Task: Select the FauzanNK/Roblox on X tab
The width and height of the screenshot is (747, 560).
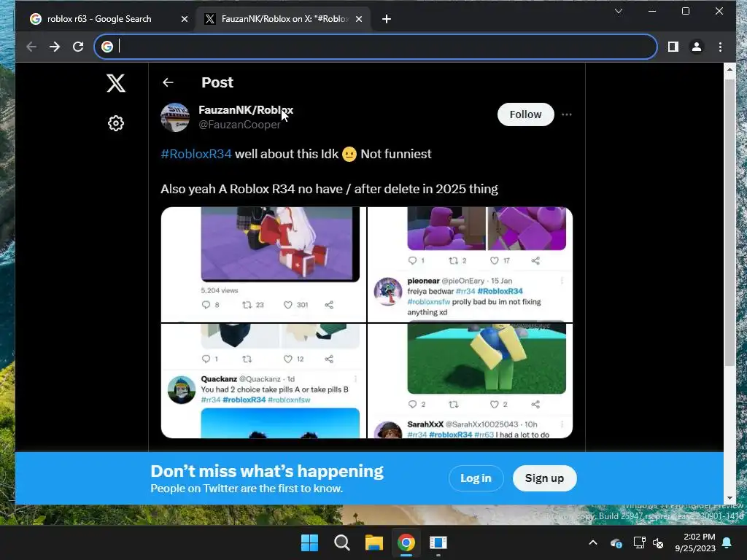Action: click(284, 19)
